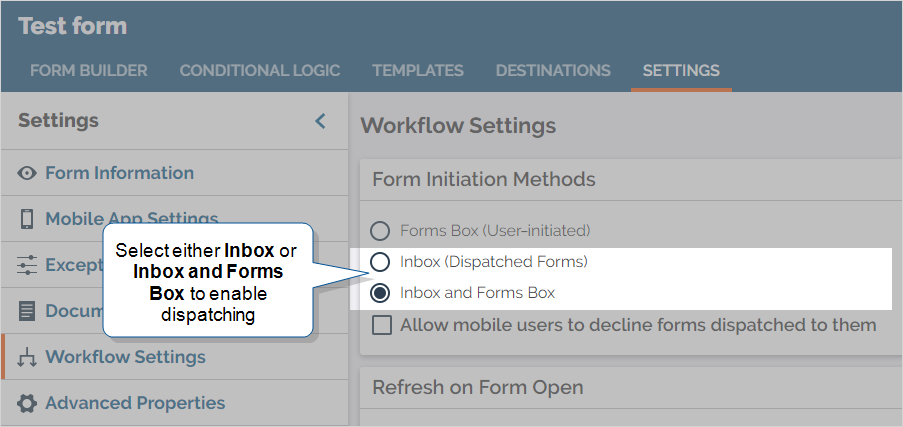Open Advanced Properties settings page
Viewport: 903px width, 427px height.
coord(135,403)
